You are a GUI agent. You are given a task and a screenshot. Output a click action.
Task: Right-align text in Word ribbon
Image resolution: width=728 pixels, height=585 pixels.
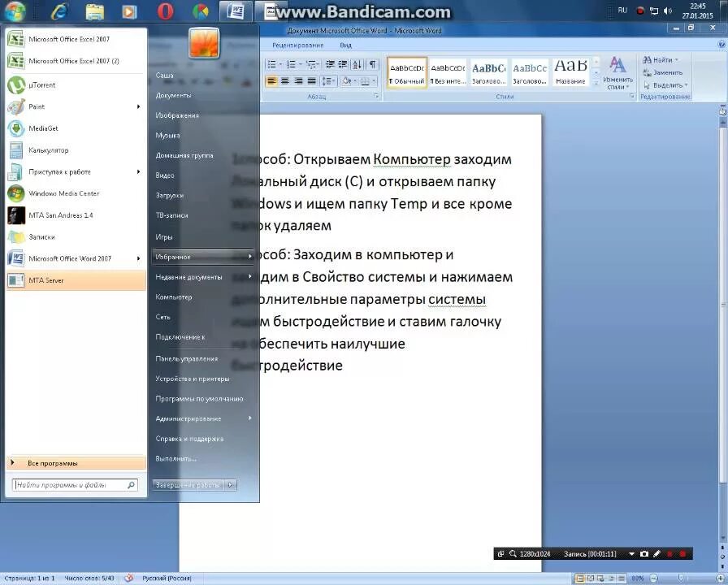pyautogui.click(x=298, y=81)
